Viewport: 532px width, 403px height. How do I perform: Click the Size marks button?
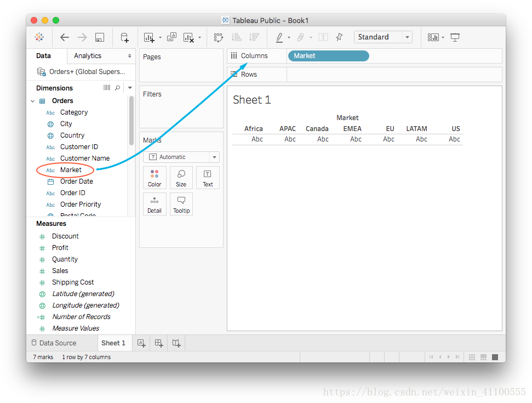coord(181,178)
